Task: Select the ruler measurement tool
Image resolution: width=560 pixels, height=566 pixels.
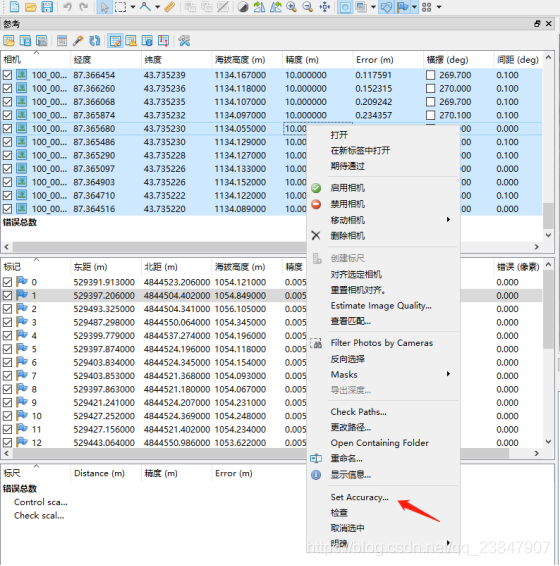Action: [x=169, y=7]
